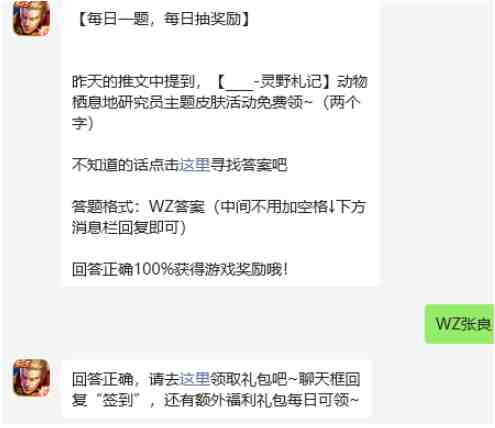Click the down arrow emoji after 空格
Viewport: 495px width, 428px height.
(x=332, y=207)
